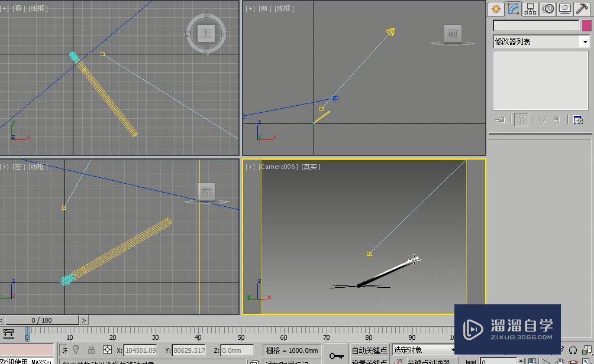Click Remove Modifier trash icon

pyautogui.click(x=557, y=121)
